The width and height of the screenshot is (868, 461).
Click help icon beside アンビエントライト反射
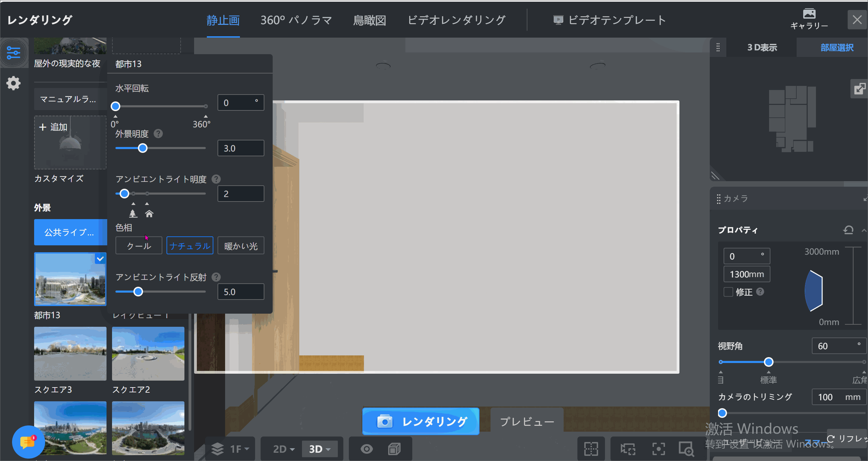tap(216, 277)
